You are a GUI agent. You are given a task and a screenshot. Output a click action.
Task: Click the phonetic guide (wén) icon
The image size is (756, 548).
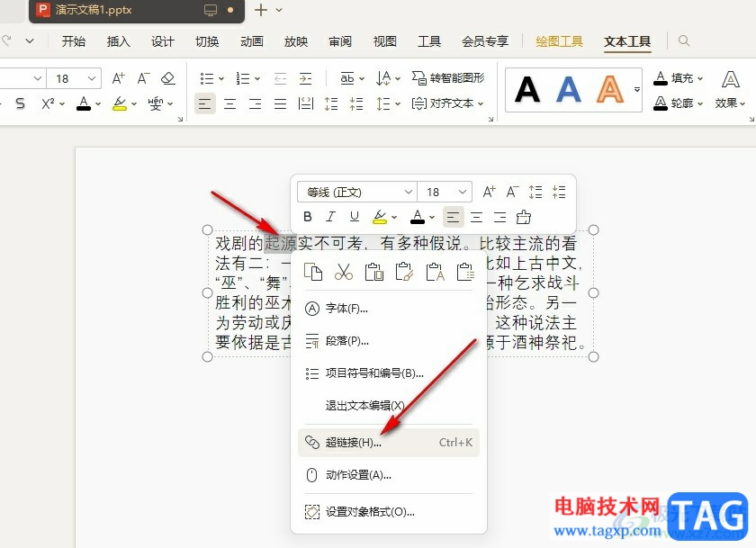coord(155,103)
